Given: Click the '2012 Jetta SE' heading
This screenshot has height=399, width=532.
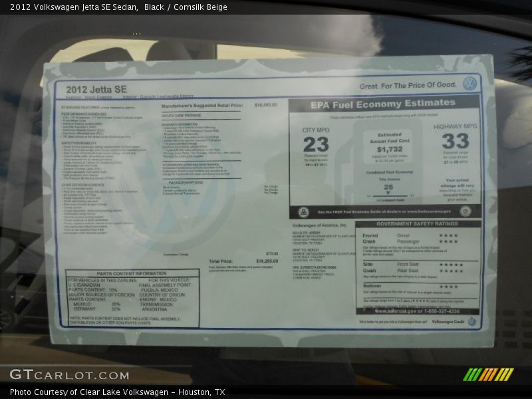Looking at the screenshot, I should [x=96, y=90].
